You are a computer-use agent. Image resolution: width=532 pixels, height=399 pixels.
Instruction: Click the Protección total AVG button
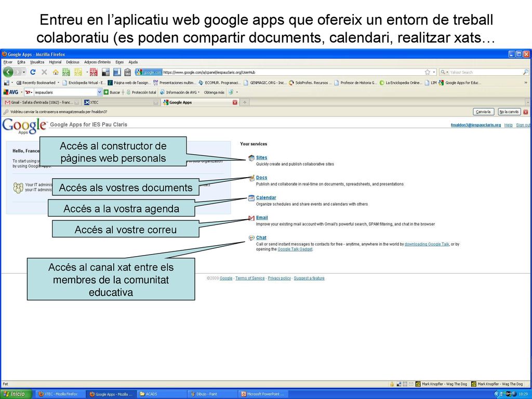[x=141, y=92]
